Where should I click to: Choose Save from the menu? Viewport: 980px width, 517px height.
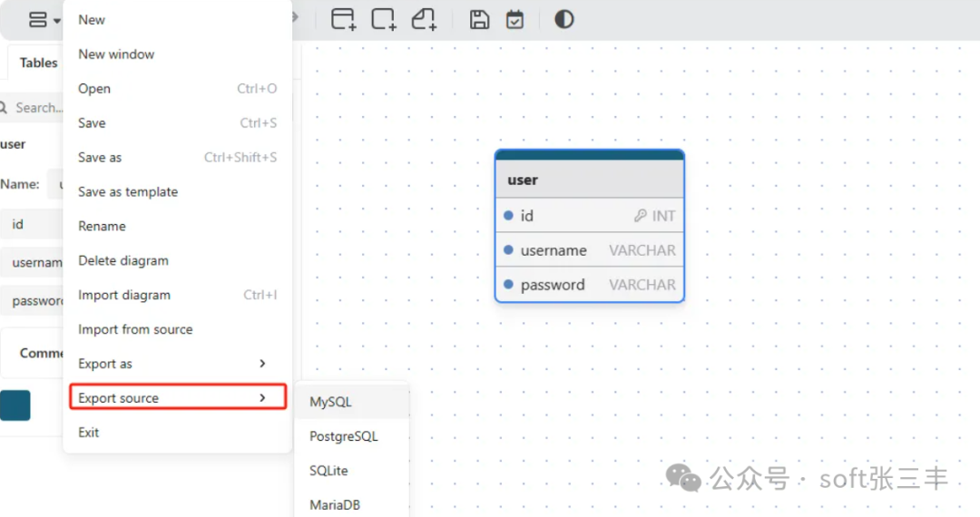[x=178, y=123]
